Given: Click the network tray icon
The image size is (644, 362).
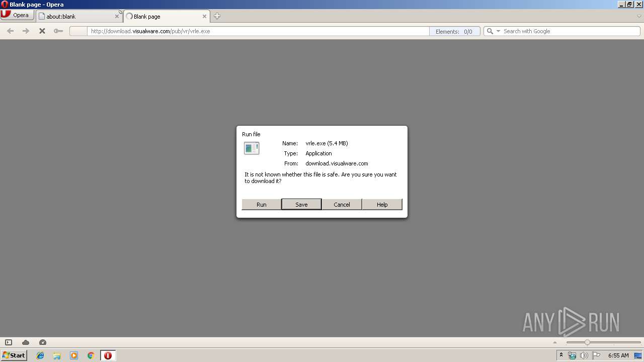Looking at the screenshot, I should (572, 355).
